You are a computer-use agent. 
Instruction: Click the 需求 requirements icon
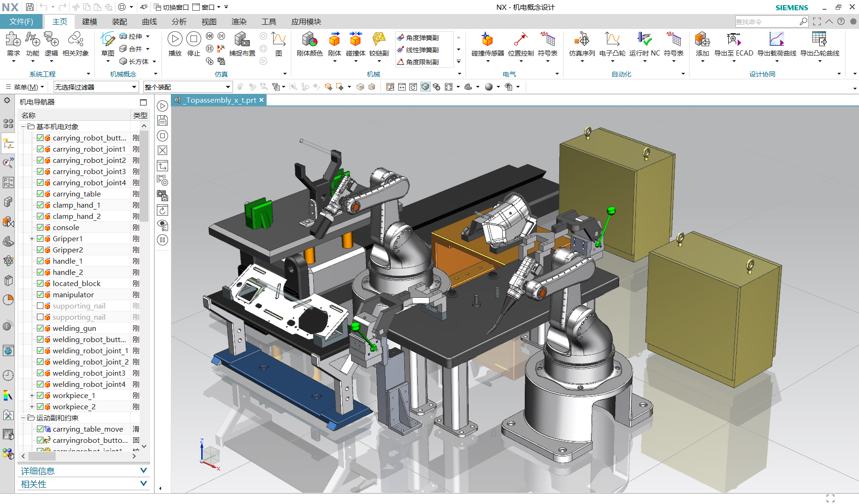point(13,39)
